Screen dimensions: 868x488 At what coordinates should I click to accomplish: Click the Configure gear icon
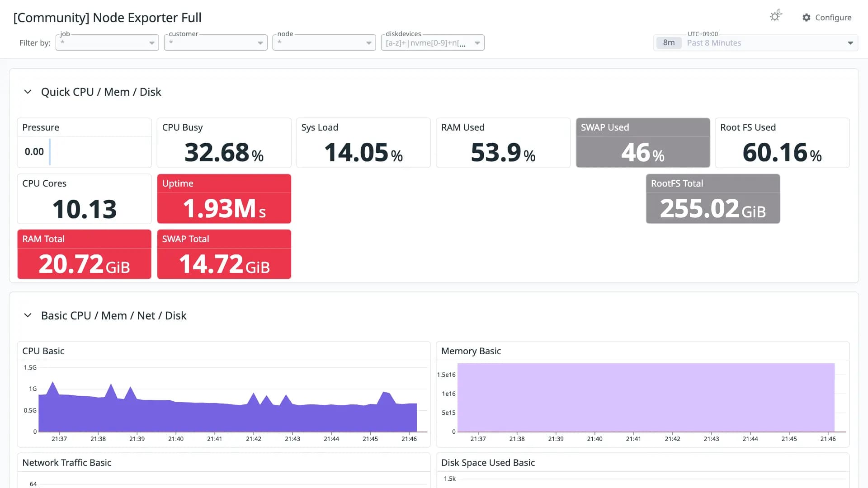click(807, 18)
